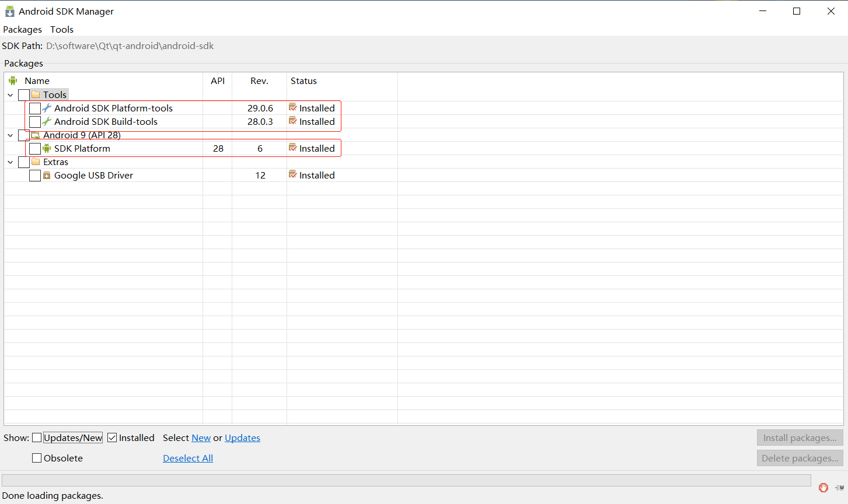Click API value 28 in SDK Platform row
The width and height of the screenshot is (848, 504).
(218, 148)
